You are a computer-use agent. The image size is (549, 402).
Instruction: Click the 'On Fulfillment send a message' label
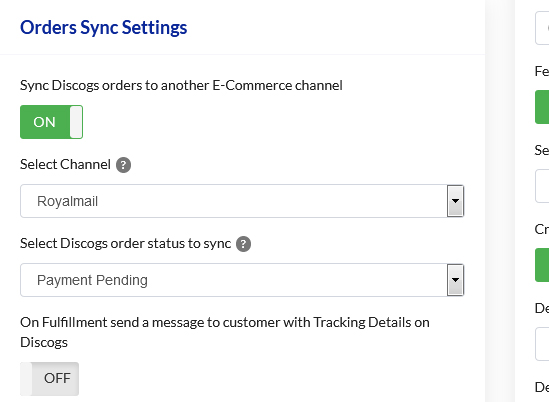(x=225, y=332)
